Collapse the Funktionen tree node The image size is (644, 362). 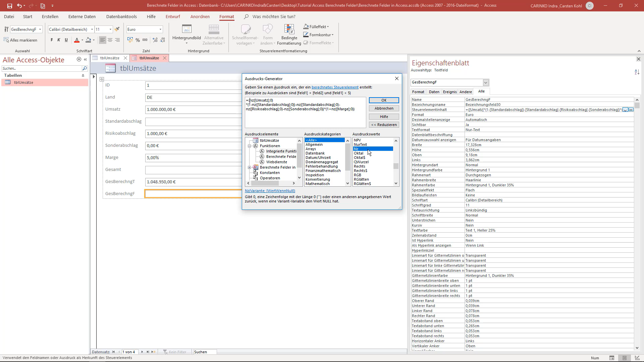click(x=250, y=146)
